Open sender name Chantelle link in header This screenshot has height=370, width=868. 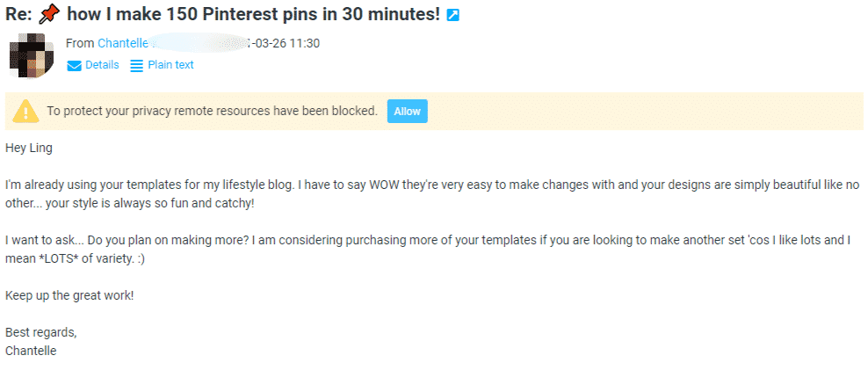pos(123,43)
